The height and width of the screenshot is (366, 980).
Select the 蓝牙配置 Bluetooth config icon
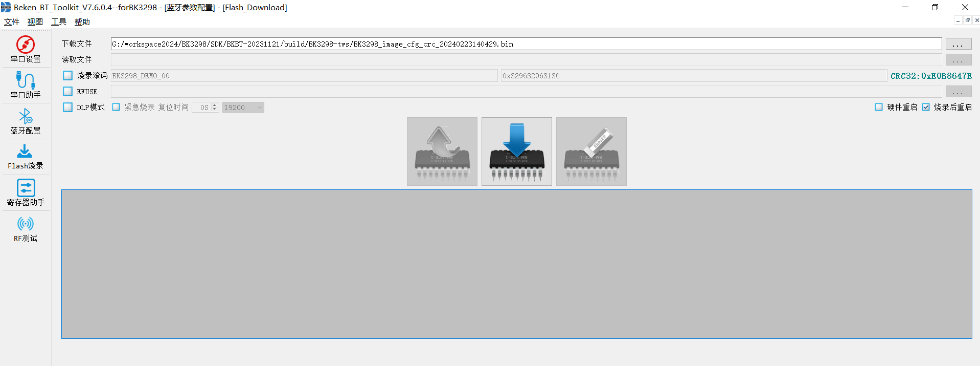click(x=26, y=121)
